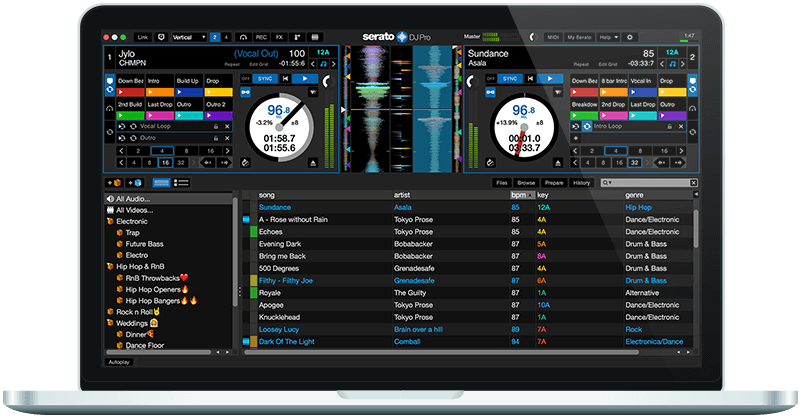The image size is (800, 417).
Task: Open the settings gear icon
Action: tap(630, 37)
